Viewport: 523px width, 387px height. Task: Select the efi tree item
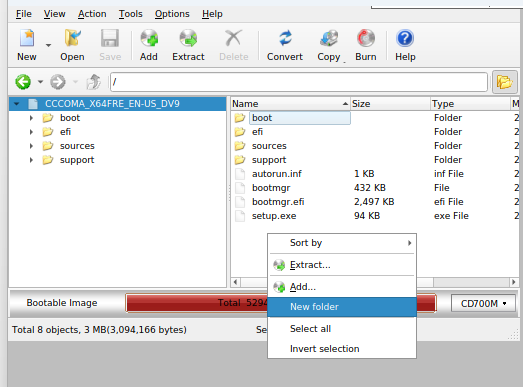pyautogui.click(x=65, y=132)
